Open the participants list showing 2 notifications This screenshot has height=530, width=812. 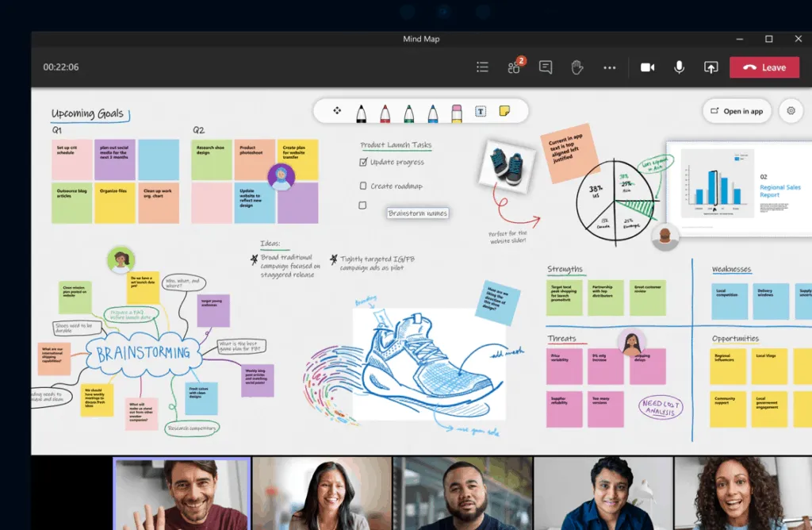tap(514, 67)
